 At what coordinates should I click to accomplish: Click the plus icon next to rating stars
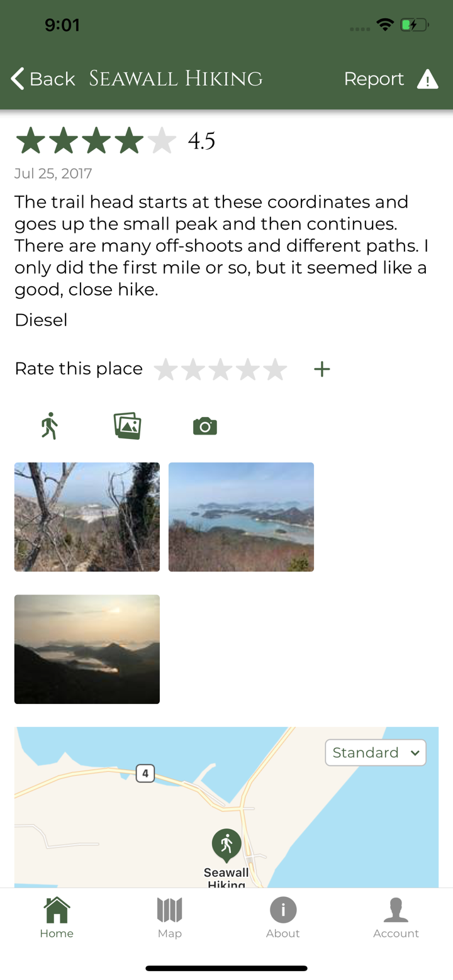pyautogui.click(x=322, y=369)
